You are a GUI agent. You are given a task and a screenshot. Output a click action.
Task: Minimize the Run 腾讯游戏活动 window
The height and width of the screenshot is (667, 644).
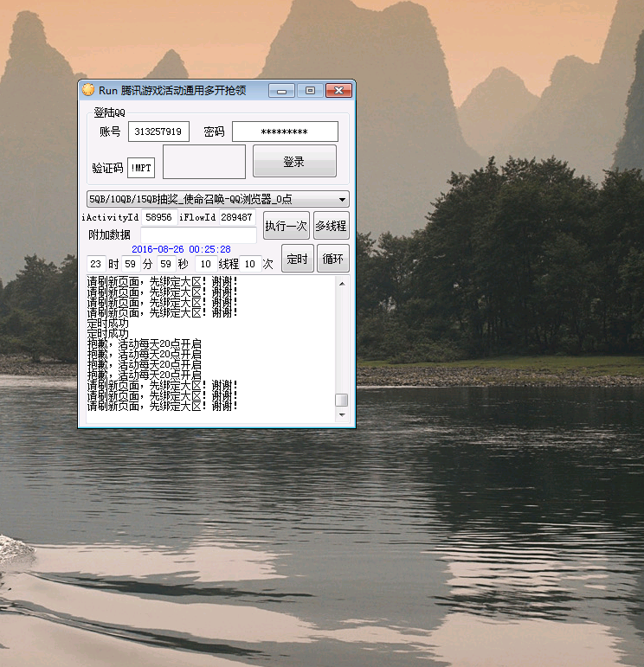tap(281, 91)
